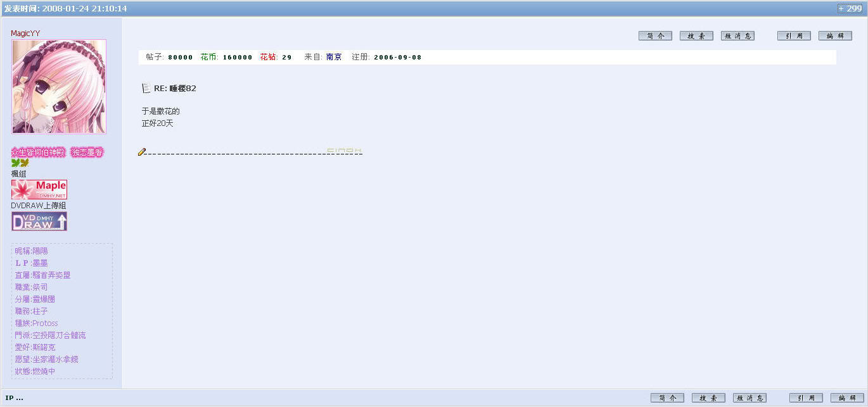Viewport: 868px width, 407px height.
Task: Click the 愿望:坐家灌水拿錢 profile line
Action: (x=46, y=360)
